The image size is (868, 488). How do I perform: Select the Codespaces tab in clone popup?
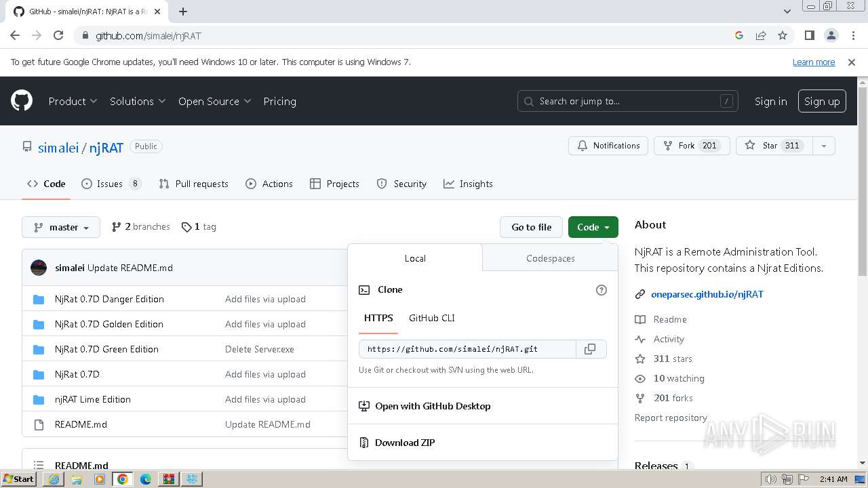[x=550, y=258]
